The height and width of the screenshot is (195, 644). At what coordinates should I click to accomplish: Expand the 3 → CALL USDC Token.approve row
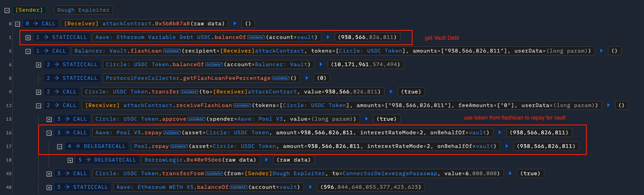pyautogui.click(x=49, y=119)
